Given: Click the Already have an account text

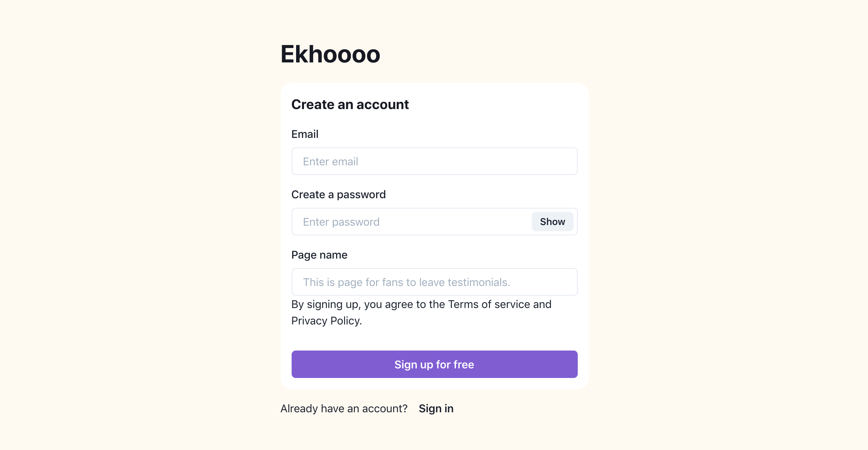Looking at the screenshot, I should 344,408.
